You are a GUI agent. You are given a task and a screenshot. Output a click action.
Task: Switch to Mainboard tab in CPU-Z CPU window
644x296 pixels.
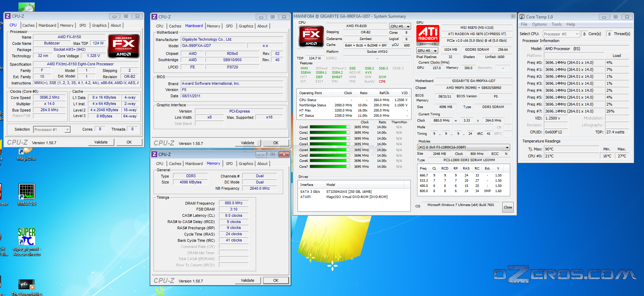(x=47, y=25)
